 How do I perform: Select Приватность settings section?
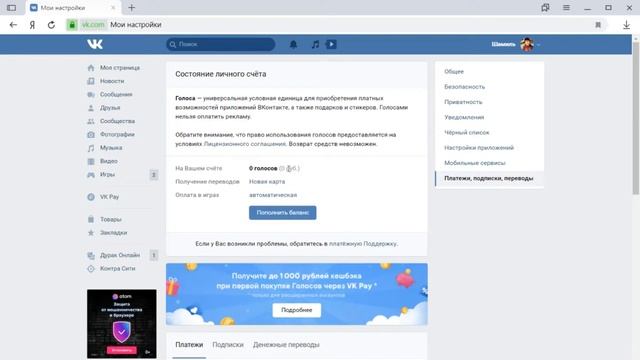pyautogui.click(x=463, y=102)
